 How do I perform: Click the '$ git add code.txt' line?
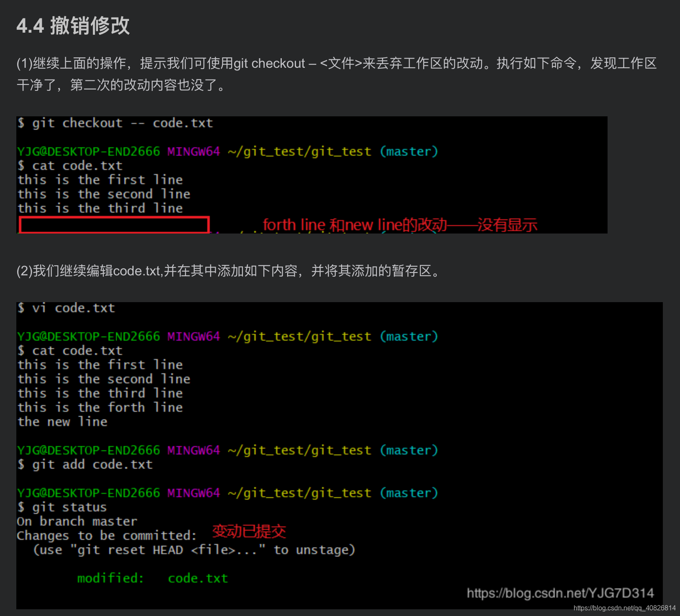click(x=85, y=464)
